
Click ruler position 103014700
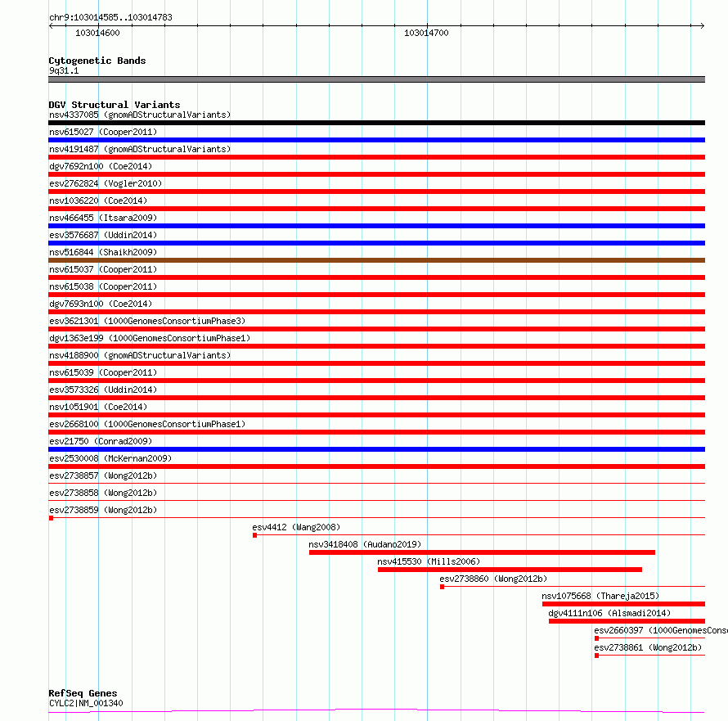click(x=426, y=33)
